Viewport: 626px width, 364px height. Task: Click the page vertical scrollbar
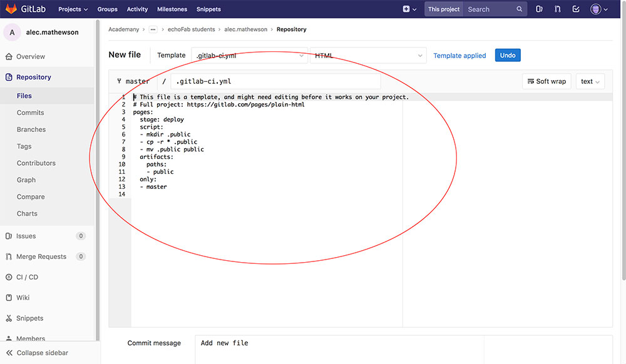pyautogui.click(x=623, y=139)
